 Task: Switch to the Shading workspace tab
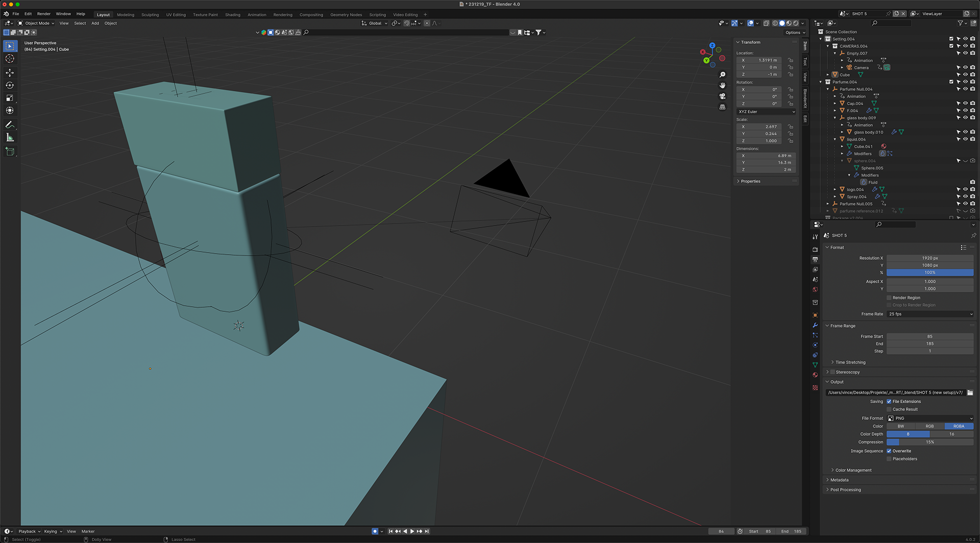pos(232,15)
